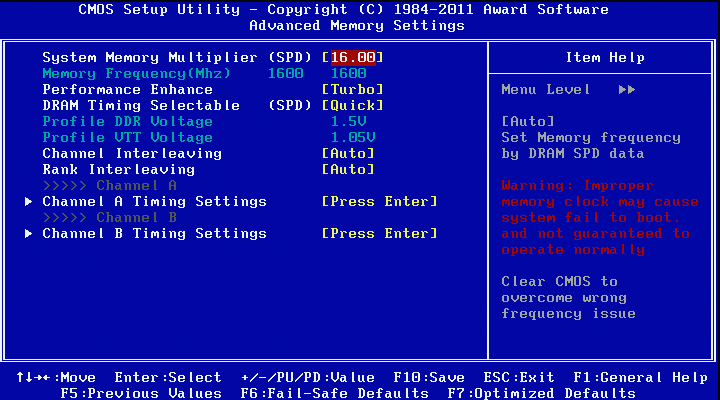Select the Performance Enhance label
The image size is (720, 400).
point(127,89)
